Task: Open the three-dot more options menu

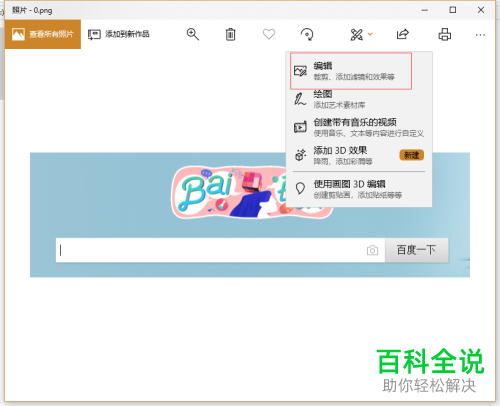Action: [480, 35]
